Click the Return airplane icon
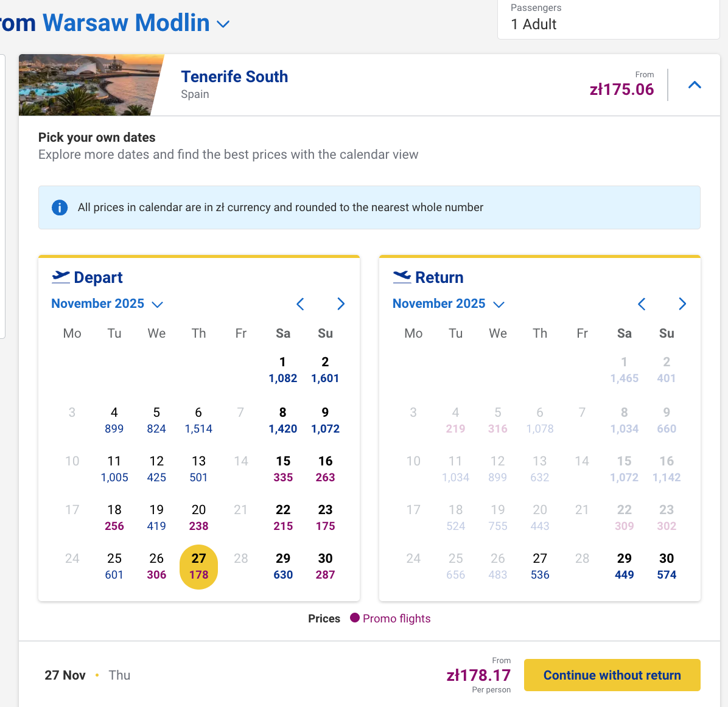The width and height of the screenshot is (728, 707). tap(402, 277)
